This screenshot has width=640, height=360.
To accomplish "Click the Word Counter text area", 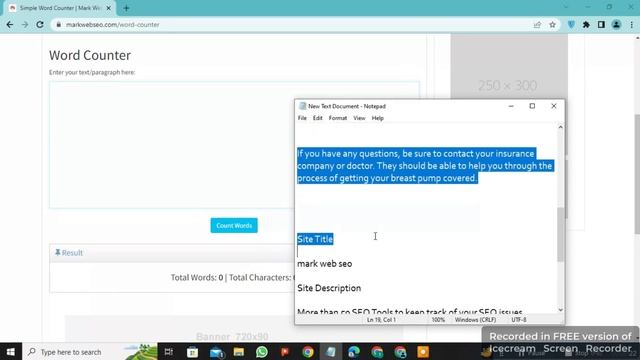I will [x=234, y=145].
